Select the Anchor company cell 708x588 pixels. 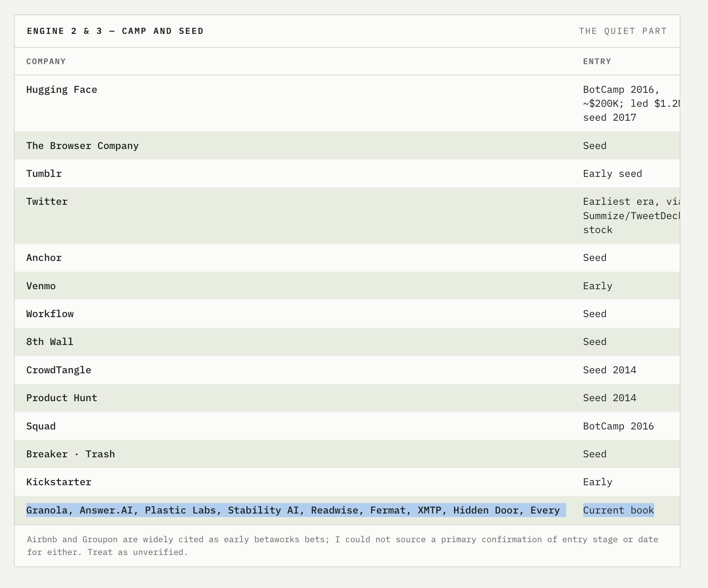[x=44, y=258]
